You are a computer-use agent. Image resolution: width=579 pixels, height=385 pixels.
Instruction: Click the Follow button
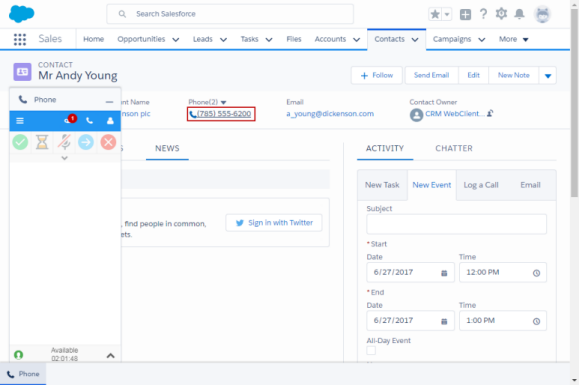[377, 76]
